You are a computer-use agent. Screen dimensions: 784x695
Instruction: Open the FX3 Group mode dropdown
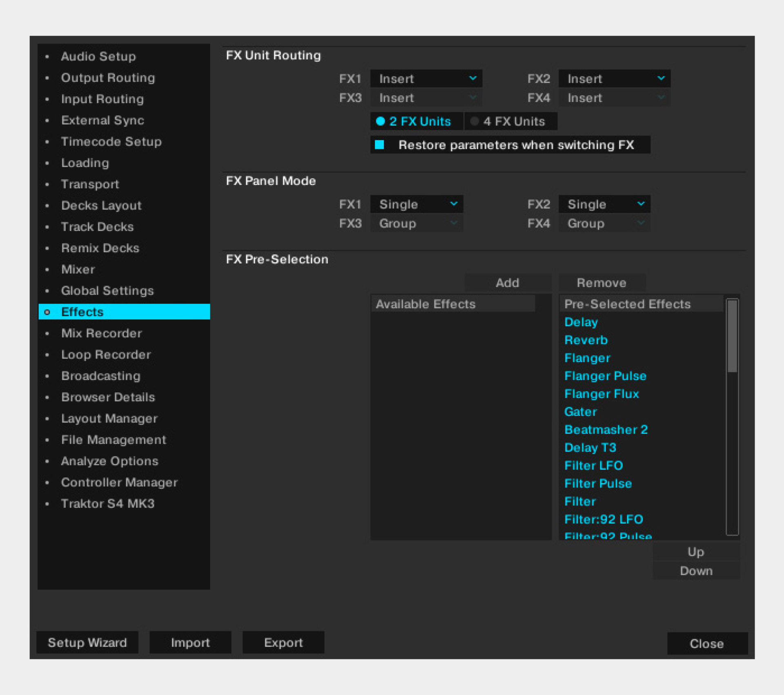(x=416, y=223)
